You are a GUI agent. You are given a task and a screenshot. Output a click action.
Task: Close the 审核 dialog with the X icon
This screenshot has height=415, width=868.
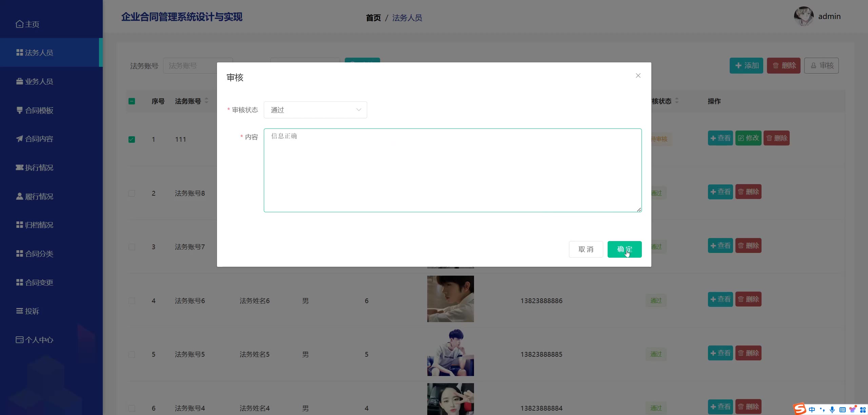(x=638, y=76)
